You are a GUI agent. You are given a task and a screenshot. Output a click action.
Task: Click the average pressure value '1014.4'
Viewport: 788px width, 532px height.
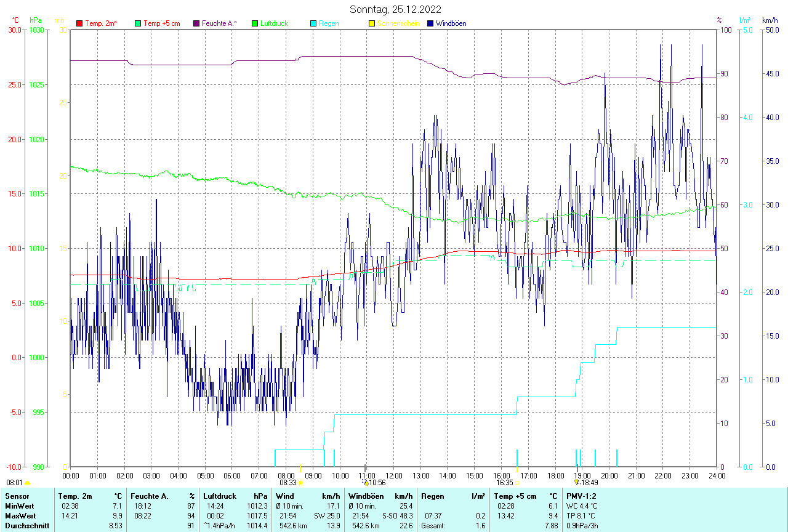pos(257,525)
